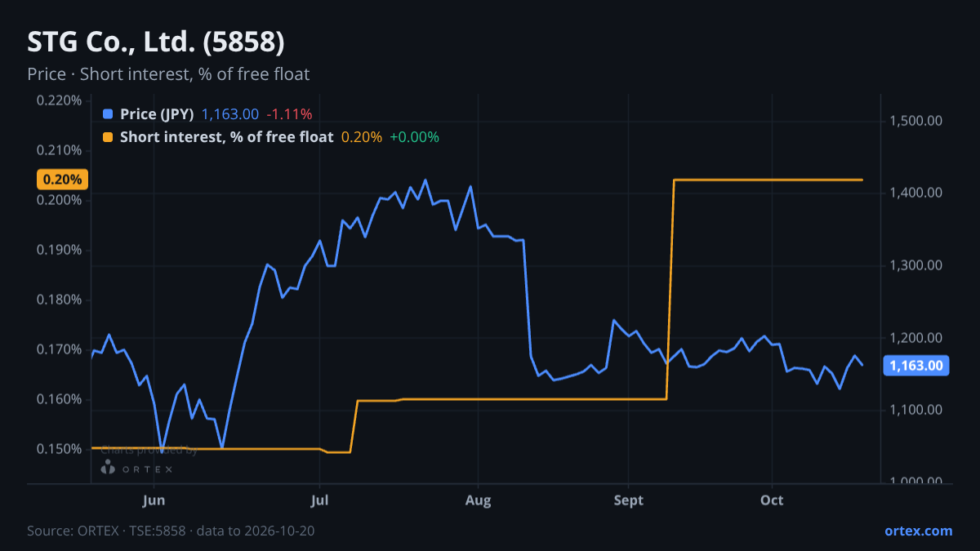Click the -1.11% price change value
The image size is (980, 551).
(x=289, y=114)
